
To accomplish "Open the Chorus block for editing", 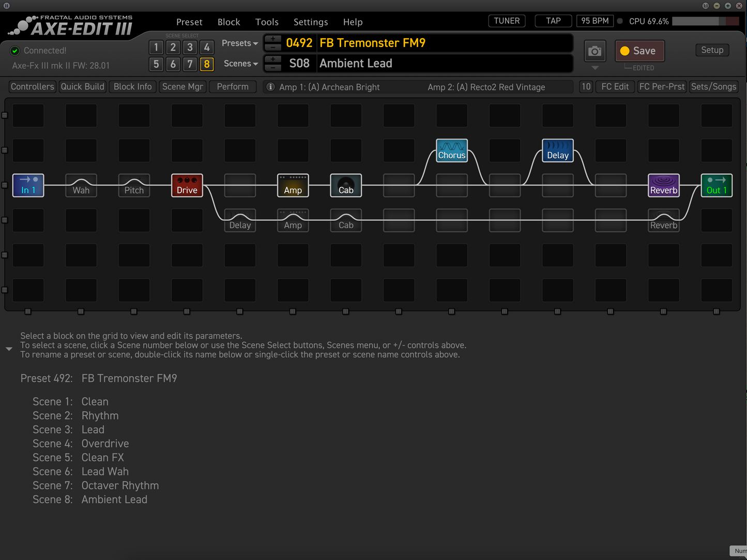I will (451, 150).
